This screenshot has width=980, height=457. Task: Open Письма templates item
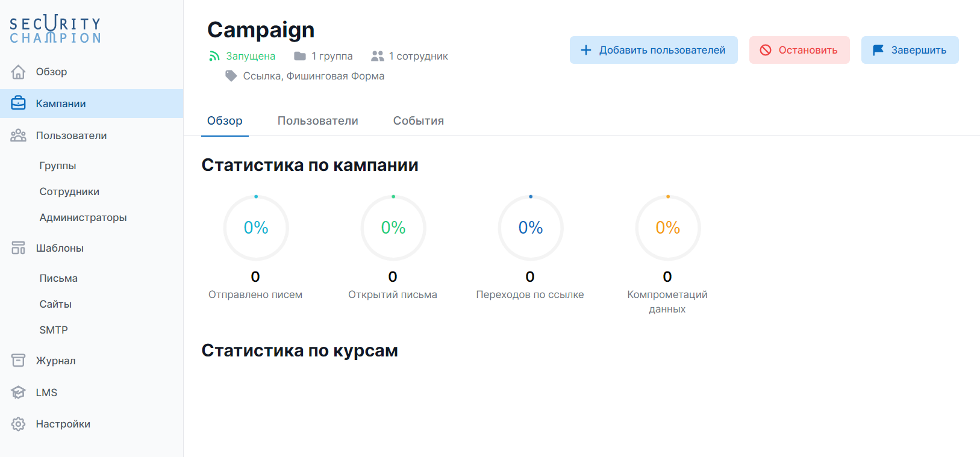58,278
